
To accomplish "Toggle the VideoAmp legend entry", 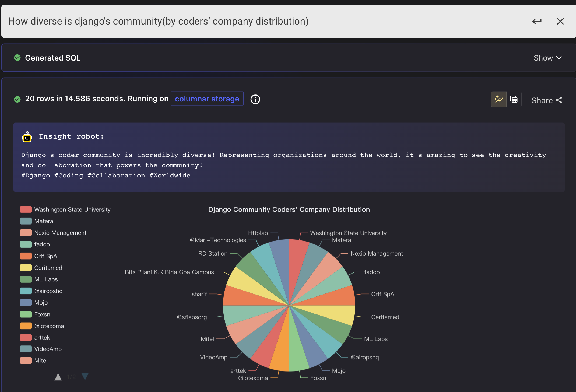I will coord(41,349).
